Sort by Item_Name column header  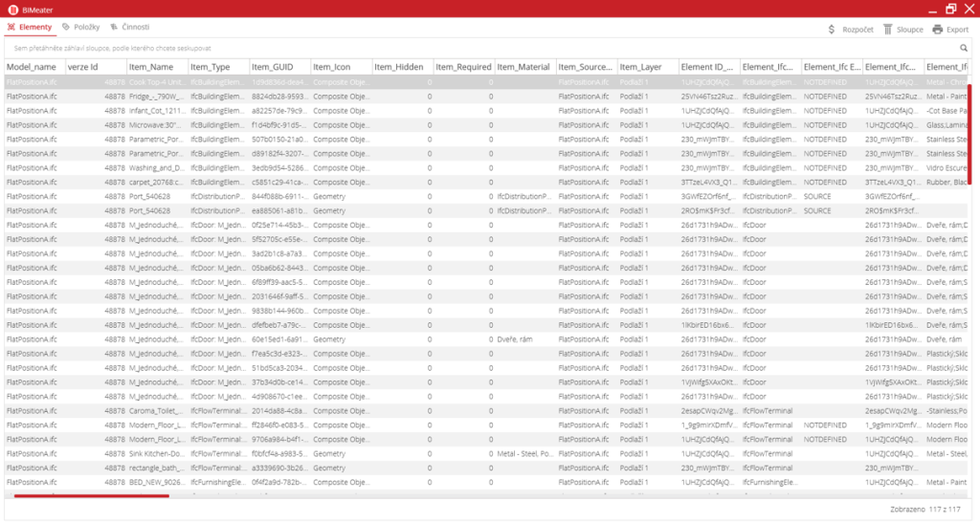pos(151,67)
